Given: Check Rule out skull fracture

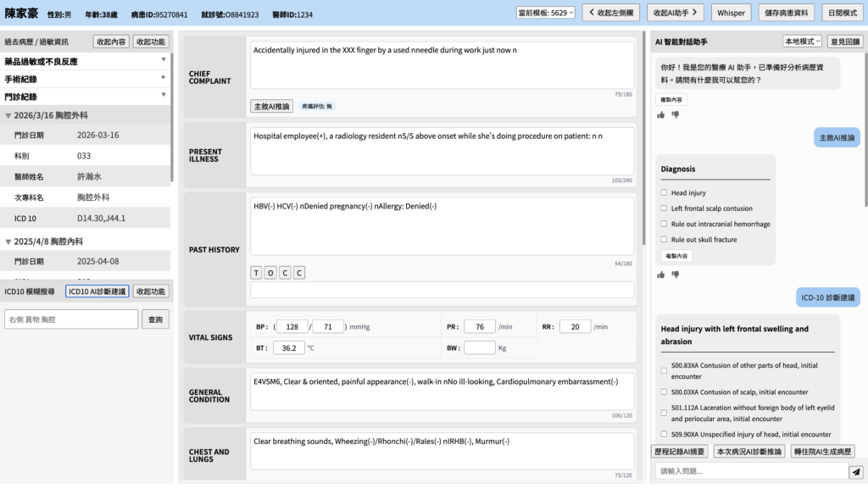Looking at the screenshot, I should pos(664,239).
